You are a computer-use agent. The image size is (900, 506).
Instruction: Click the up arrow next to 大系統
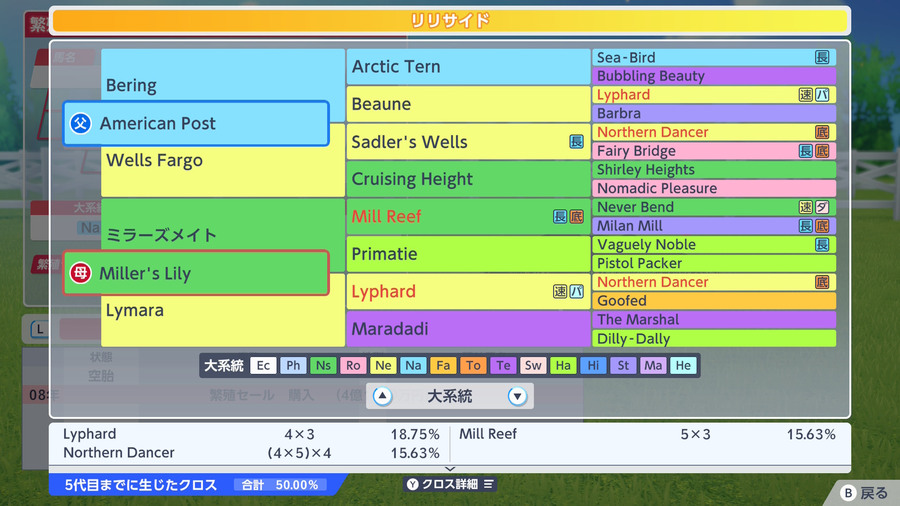[382, 396]
